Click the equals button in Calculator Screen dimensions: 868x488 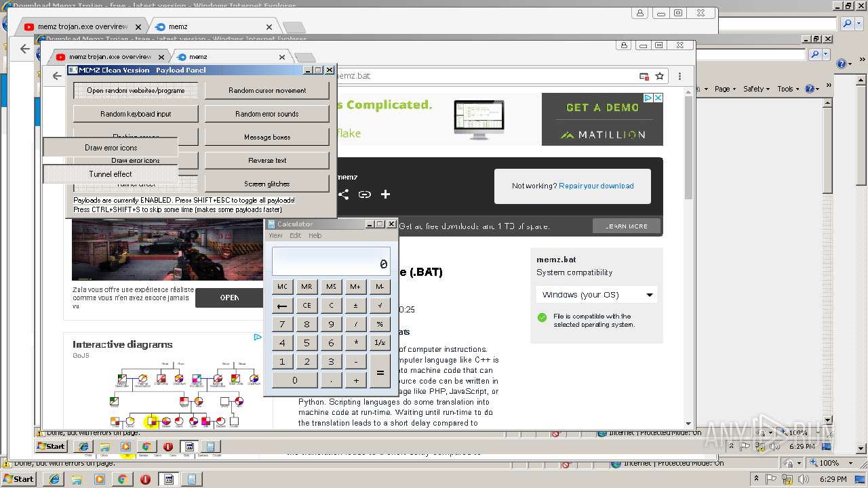[380, 371]
